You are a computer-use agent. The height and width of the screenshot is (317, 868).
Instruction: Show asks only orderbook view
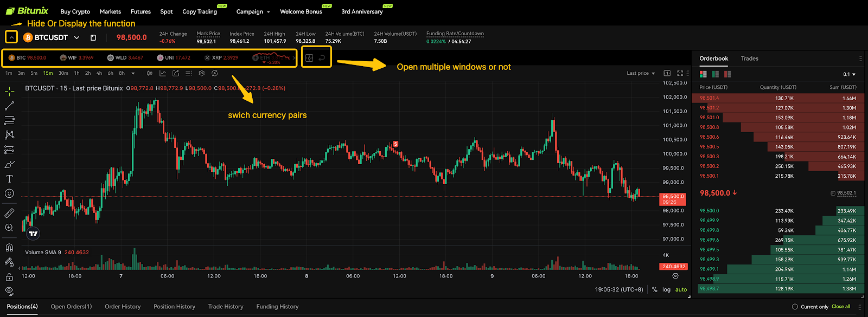click(x=727, y=74)
